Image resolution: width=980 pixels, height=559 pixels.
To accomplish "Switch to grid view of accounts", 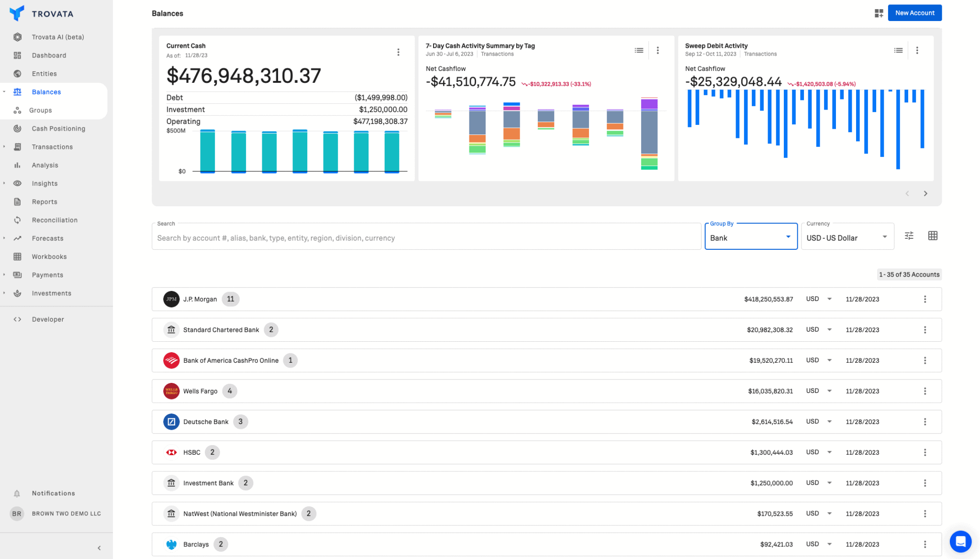I will [932, 235].
